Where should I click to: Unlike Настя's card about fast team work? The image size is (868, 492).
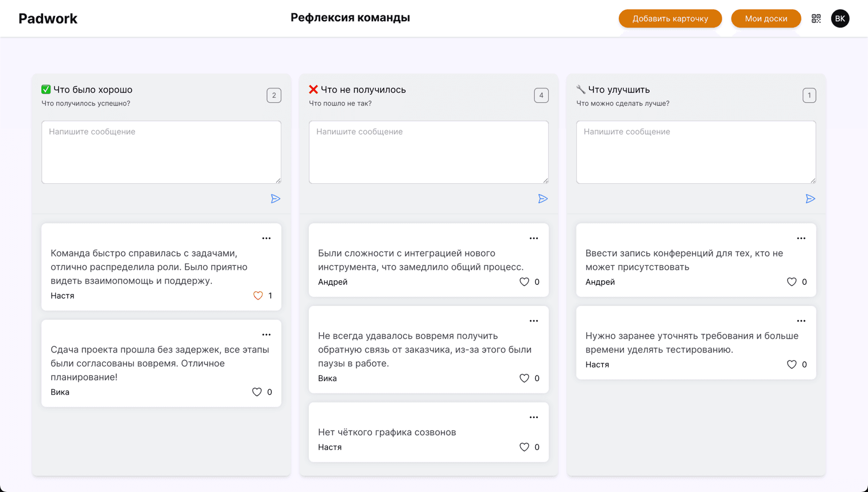click(258, 296)
